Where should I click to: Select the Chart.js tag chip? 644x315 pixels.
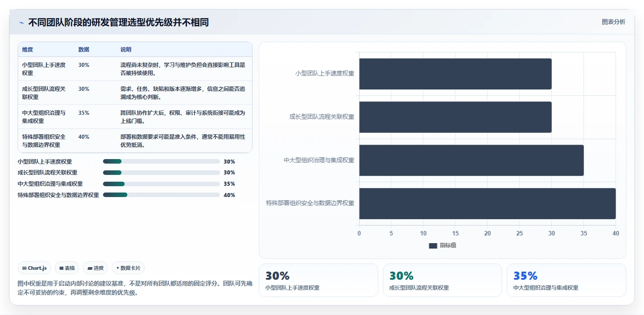[x=34, y=268]
